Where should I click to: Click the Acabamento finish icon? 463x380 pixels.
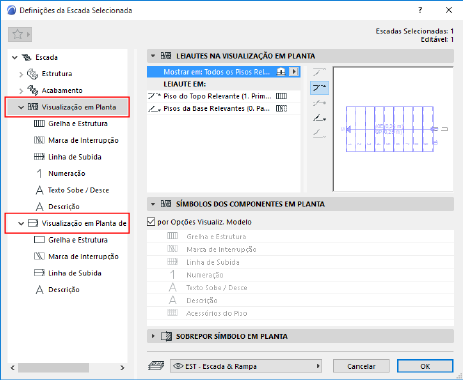(x=32, y=90)
